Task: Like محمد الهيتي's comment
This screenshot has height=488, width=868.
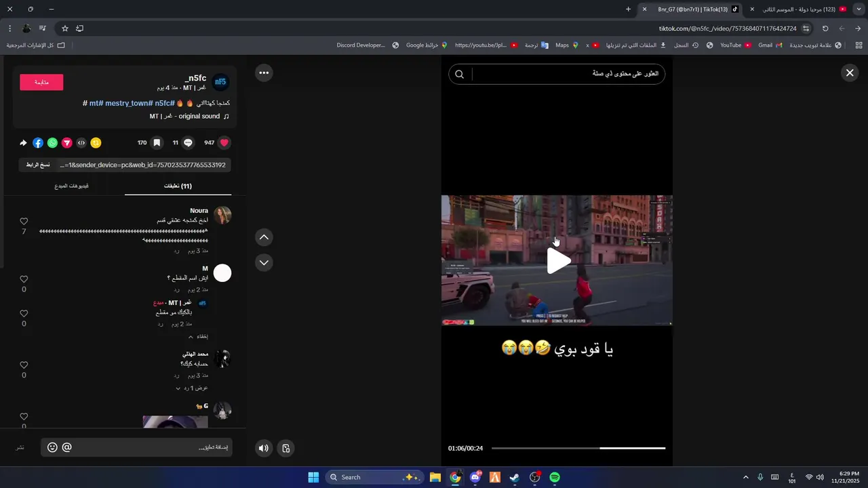Action: coord(24,365)
